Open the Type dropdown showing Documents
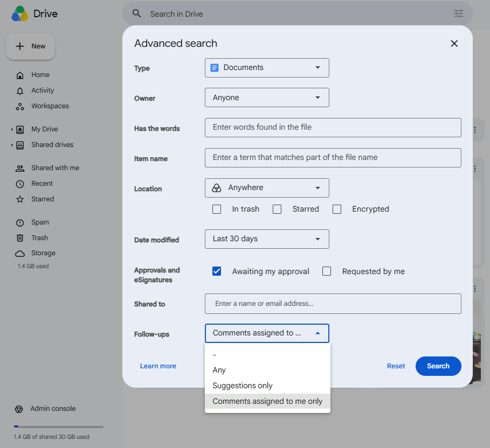Screen dimensions: 490x448 point(267,68)
